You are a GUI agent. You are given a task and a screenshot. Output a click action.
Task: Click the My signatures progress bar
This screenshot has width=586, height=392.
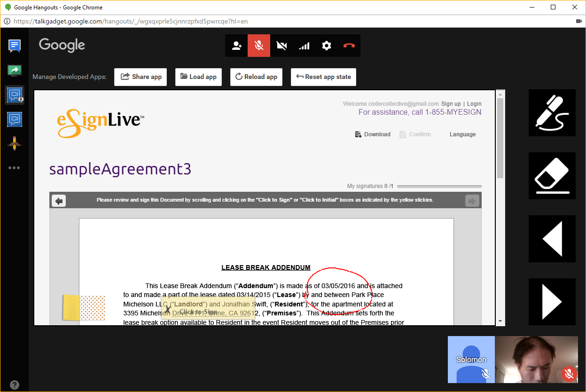point(439,187)
